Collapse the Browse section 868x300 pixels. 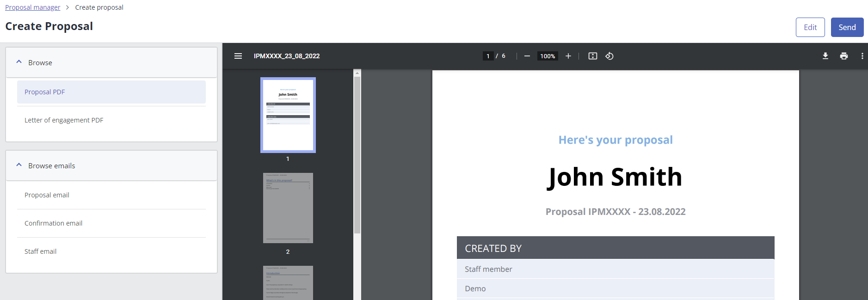pyautogui.click(x=19, y=62)
